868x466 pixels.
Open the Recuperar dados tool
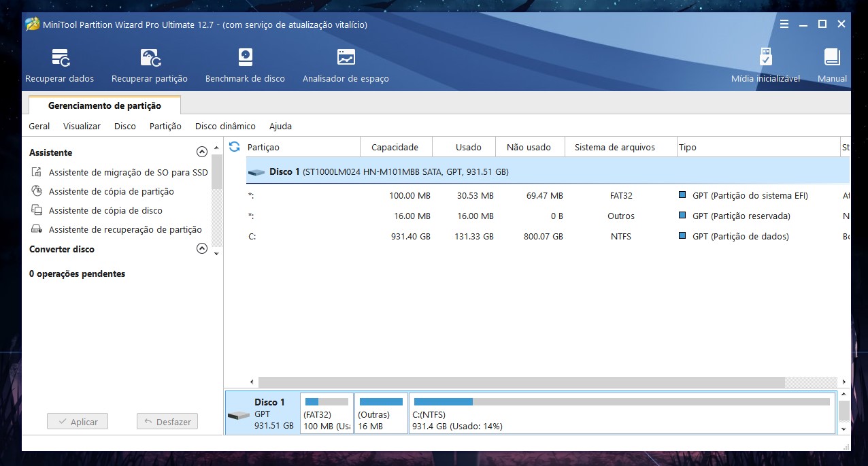click(60, 66)
